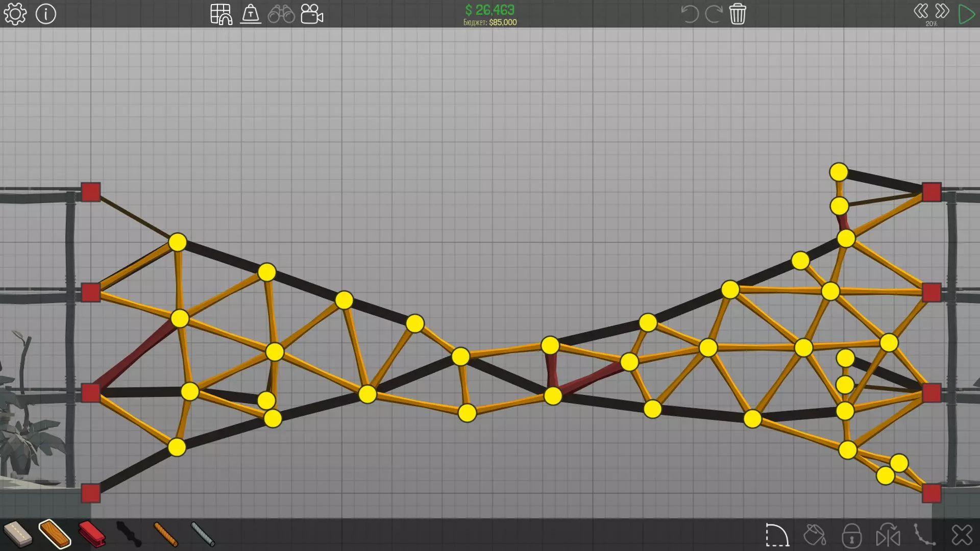Delete the bridge with the trash icon
This screenshot has height=551, width=980.
(738, 14)
